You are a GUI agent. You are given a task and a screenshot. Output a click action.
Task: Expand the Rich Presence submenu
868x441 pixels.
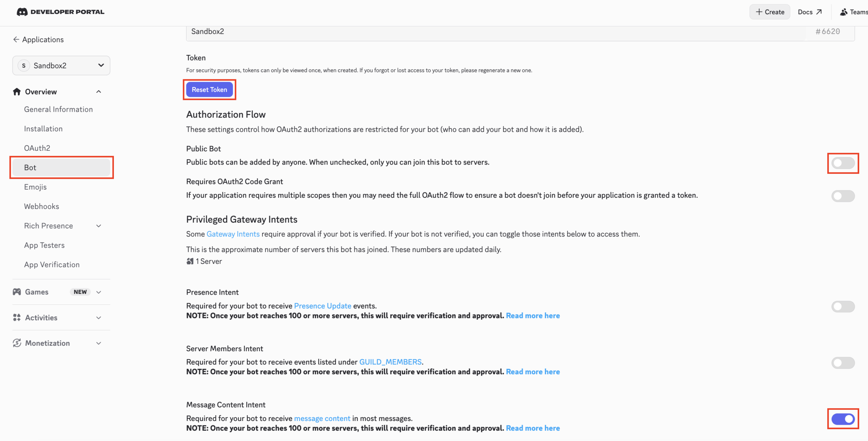[99, 226]
